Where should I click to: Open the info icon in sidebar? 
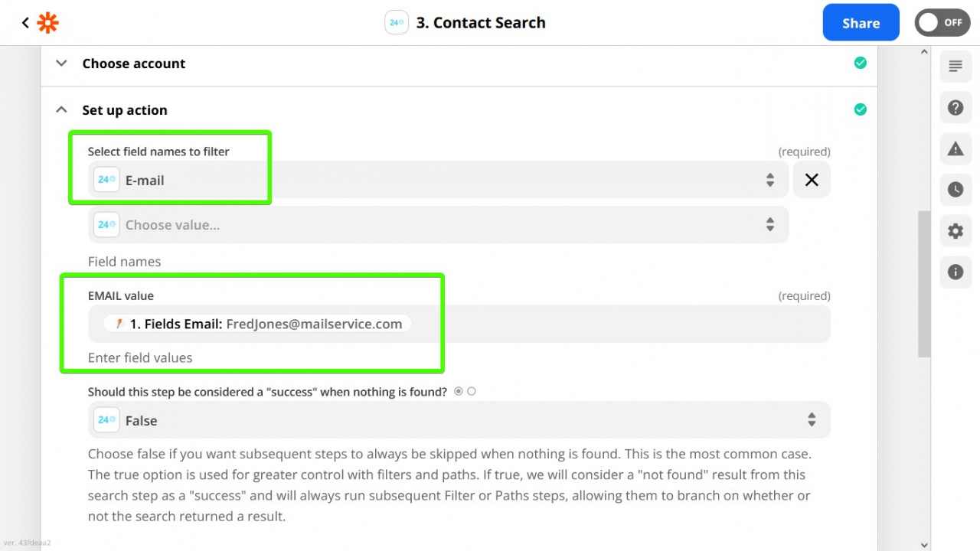click(x=955, y=272)
